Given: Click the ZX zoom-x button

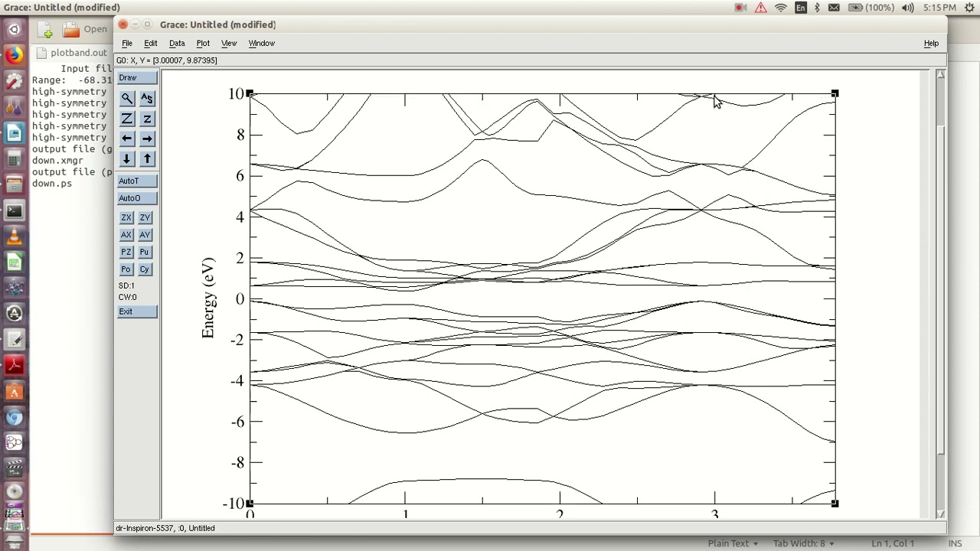Looking at the screenshot, I should 126,217.
